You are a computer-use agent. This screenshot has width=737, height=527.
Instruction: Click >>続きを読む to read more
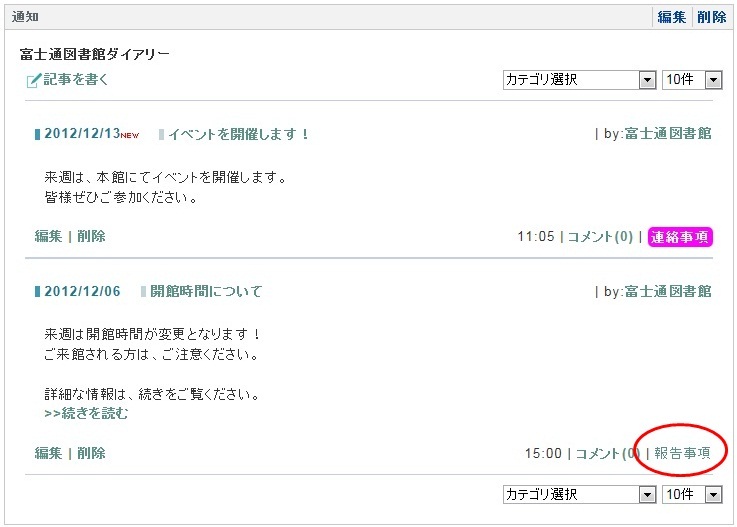click(86, 413)
